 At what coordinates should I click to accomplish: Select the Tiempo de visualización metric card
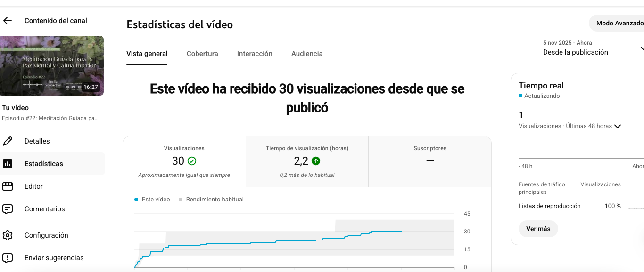(x=307, y=161)
